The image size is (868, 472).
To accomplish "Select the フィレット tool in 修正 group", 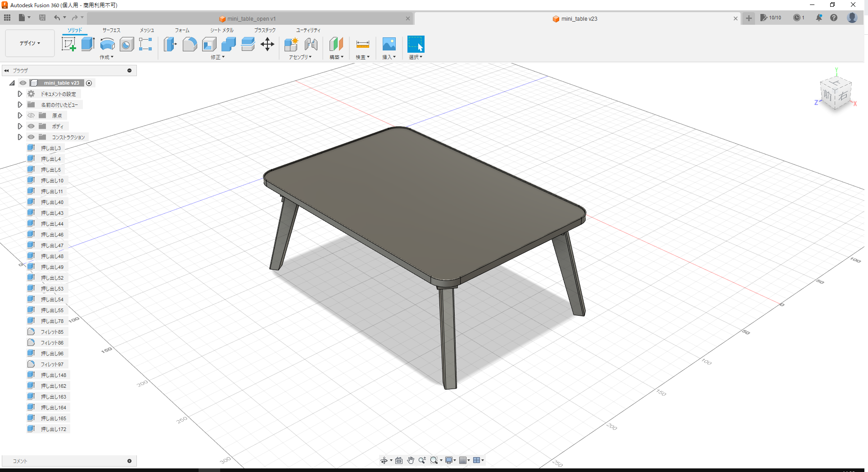I will click(x=190, y=44).
